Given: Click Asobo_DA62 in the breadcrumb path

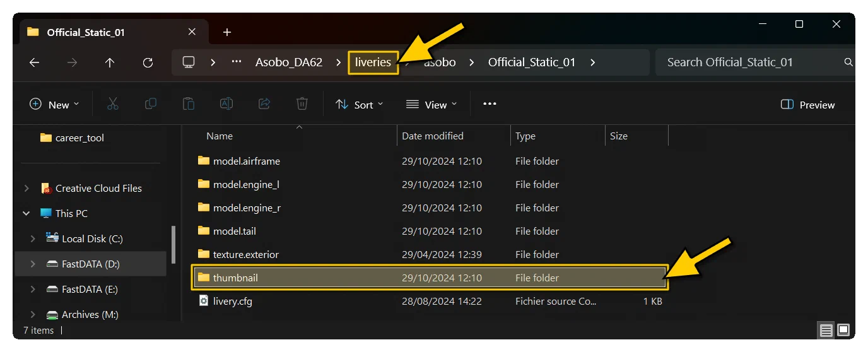Looking at the screenshot, I should (x=289, y=62).
